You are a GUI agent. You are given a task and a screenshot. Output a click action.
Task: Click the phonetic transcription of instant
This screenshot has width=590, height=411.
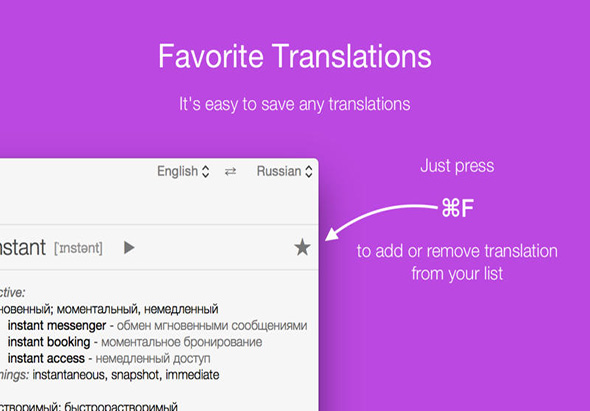[x=78, y=248]
